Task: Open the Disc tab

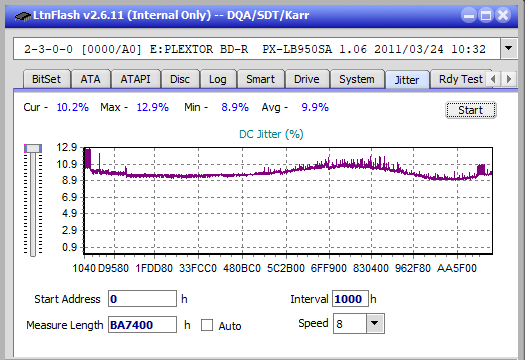Action: click(180, 79)
